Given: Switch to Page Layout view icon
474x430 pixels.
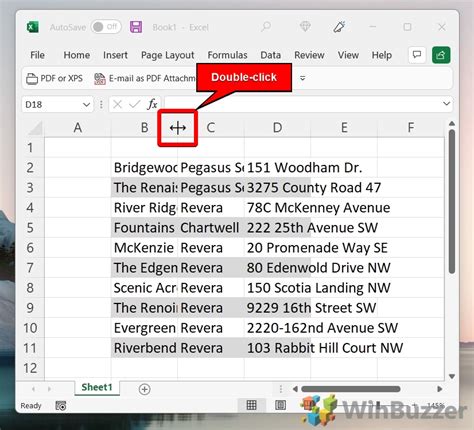Looking at the screenshot, I should pos(280,405).
